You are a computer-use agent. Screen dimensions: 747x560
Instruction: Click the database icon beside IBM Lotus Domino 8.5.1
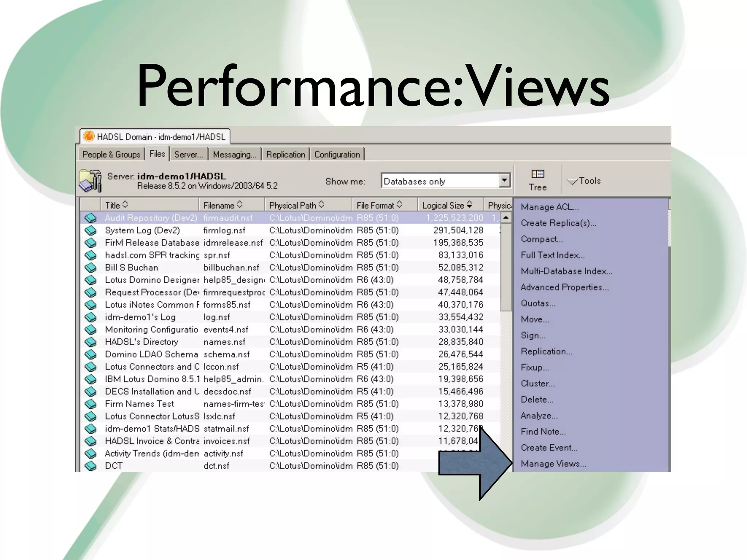pyautogui.click(x=90, y=379)
